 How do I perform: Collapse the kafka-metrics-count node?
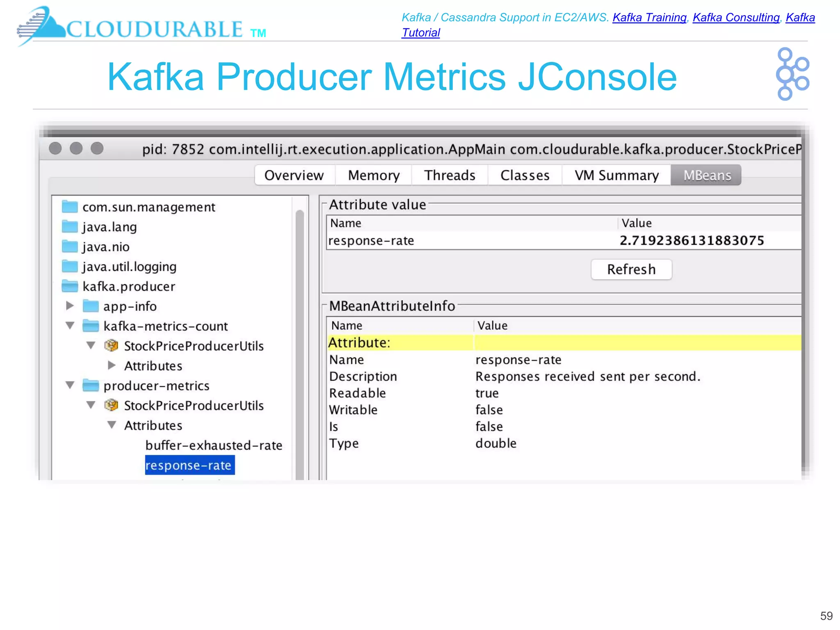click(x=70, y=326)
